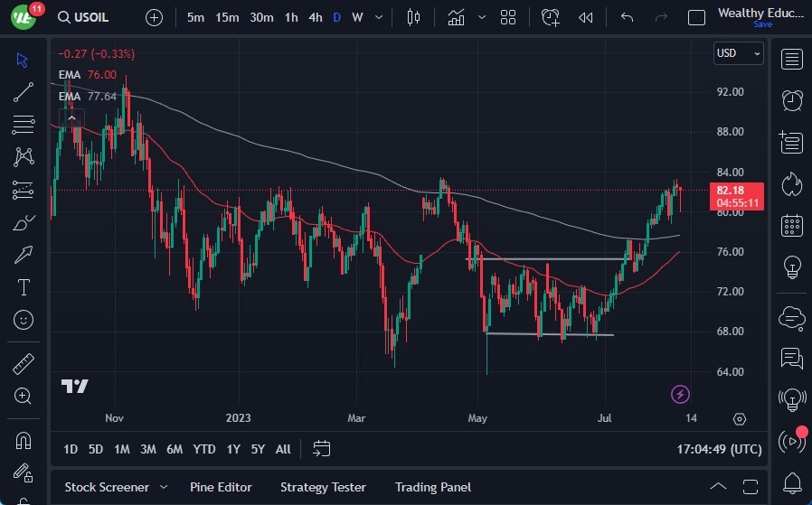Switch the chart to 4h timeframe
Screen dimensions: 812x505
(315, 17)
